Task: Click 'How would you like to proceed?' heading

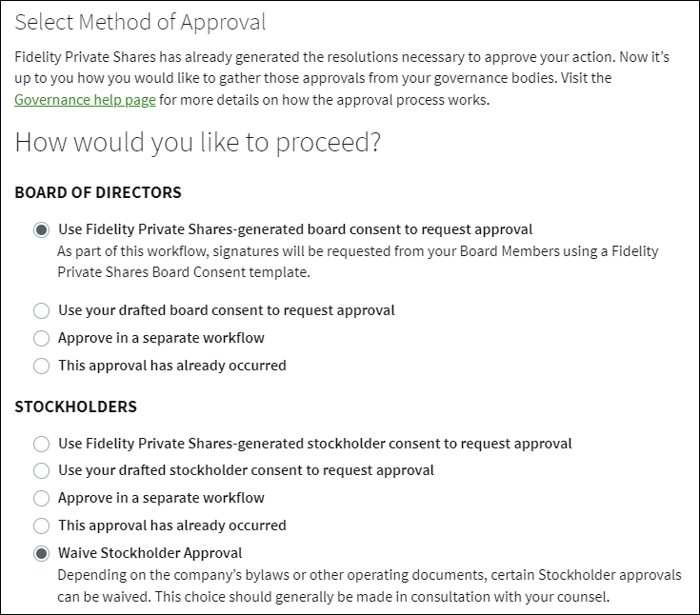Action: [198, 143]
